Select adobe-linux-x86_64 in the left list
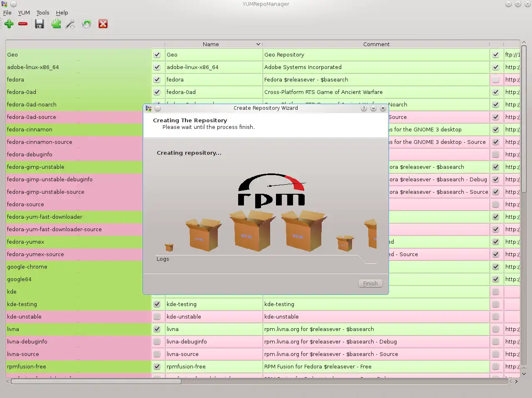This screenshot has height=398, width=532. (x=78, y=67)
